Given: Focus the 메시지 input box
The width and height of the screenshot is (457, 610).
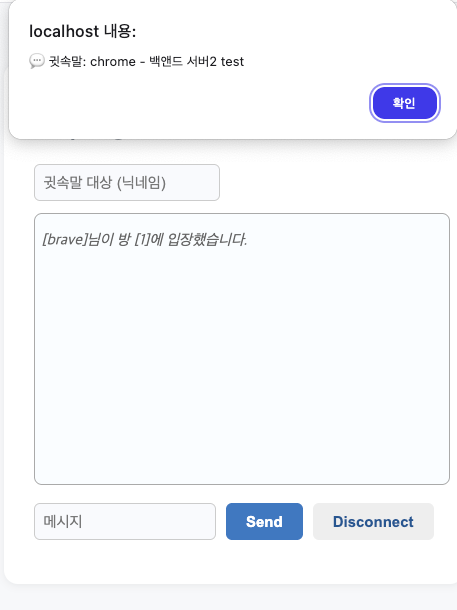Looking at the screenshot, I should tap(125, 521).
